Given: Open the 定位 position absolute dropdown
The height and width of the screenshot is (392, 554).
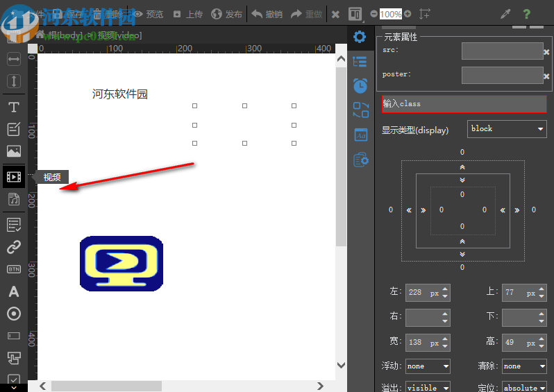Looking at the screenshot, I should click(x=524, y=387).
